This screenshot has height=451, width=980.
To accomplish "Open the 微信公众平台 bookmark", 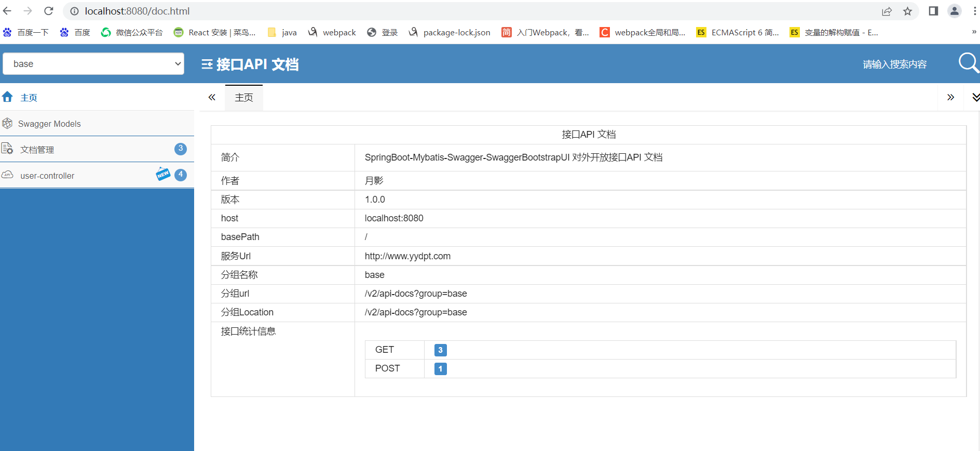I will 132,32.
